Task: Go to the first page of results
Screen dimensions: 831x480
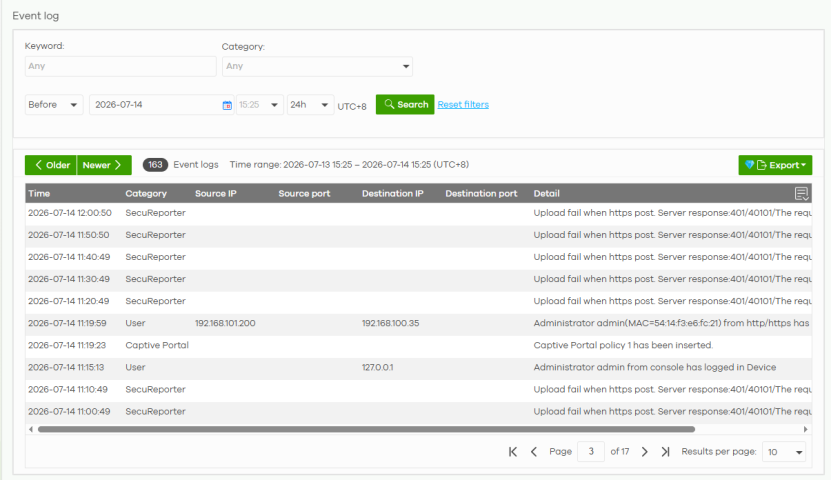Action: click(x=512, y=452)
